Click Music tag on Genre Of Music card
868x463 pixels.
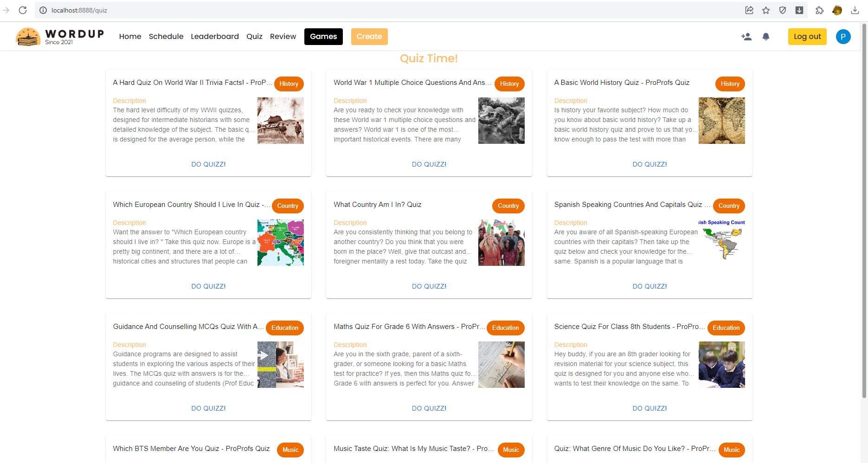point(732,450)
